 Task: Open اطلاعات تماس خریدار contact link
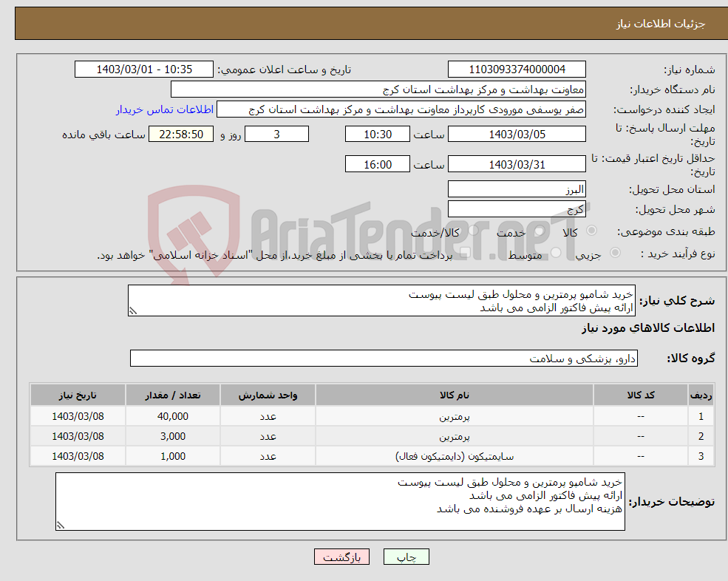[x=164, y=109]
